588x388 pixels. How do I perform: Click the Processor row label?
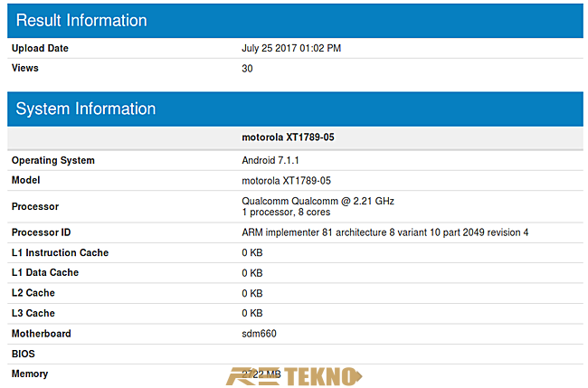click(35, 206)
